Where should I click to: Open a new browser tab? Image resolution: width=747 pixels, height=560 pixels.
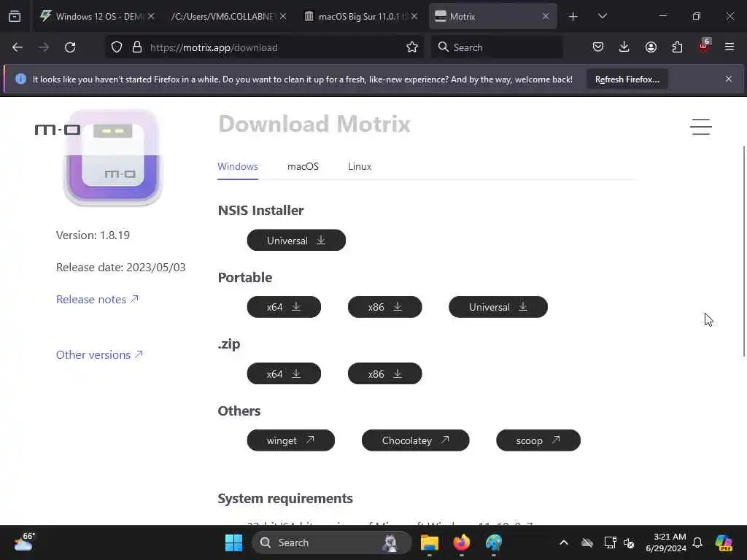pyautogui.click(x=573, y=17)
